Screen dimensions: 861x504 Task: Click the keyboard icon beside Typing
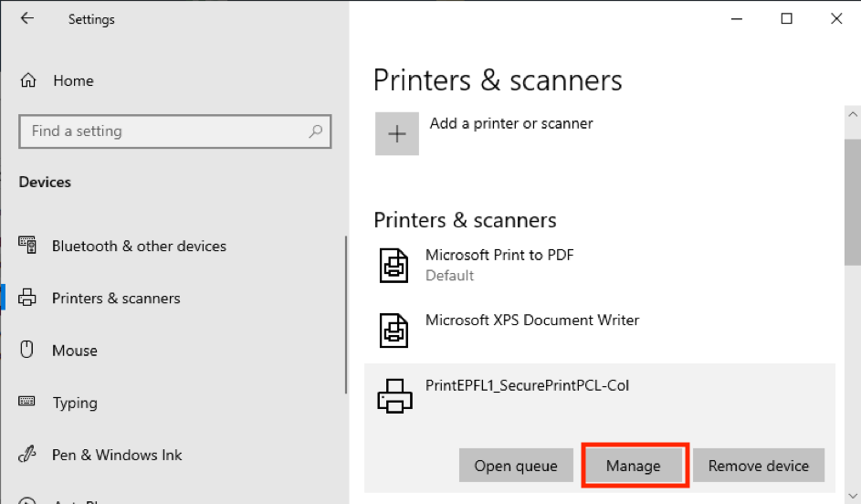(26, 401)
